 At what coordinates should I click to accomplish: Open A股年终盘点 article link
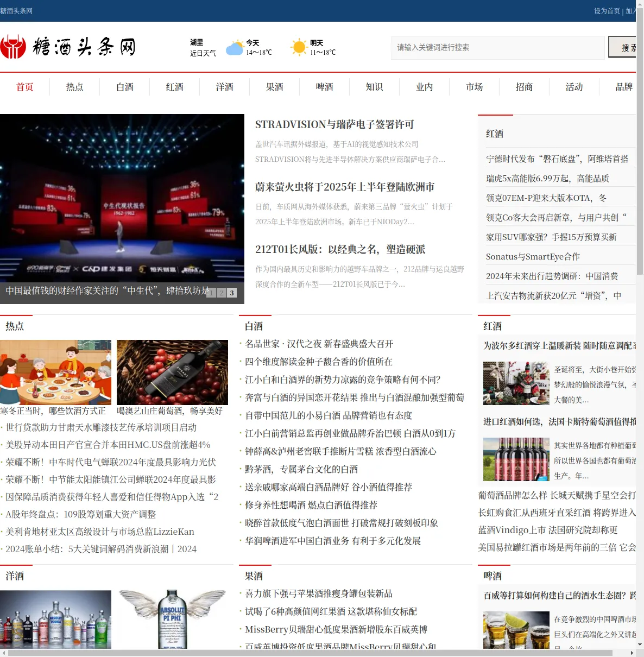click(x=80, y=515)
